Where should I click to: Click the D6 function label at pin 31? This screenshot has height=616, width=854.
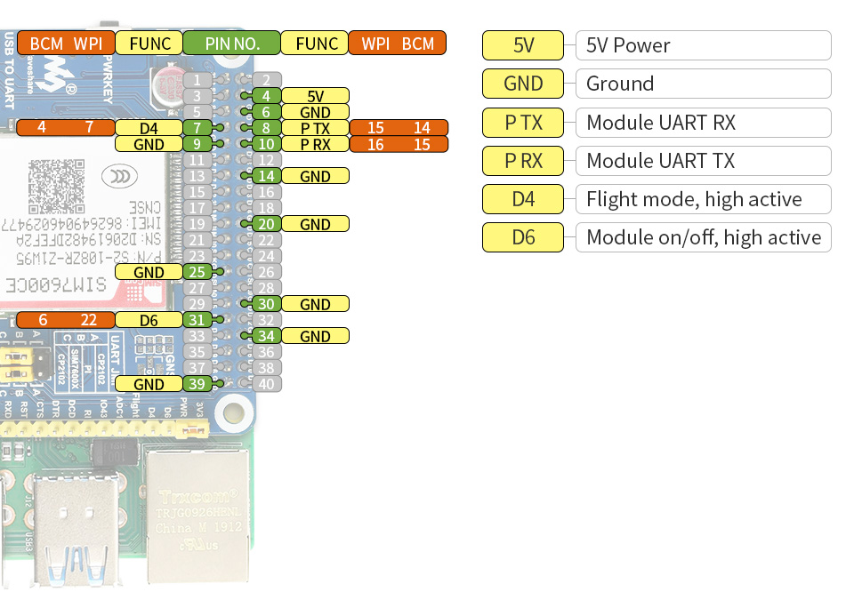pyautogui.click(x=149, y=320)
